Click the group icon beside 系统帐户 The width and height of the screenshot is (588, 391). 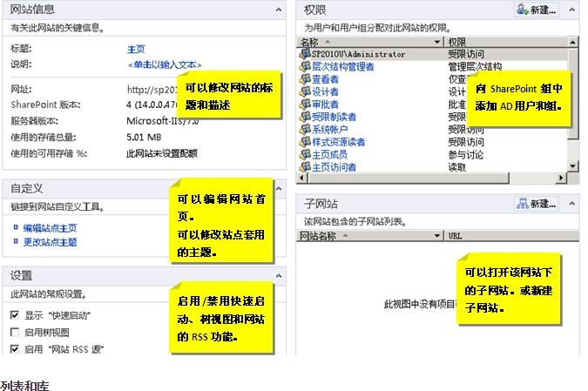click(305, 129)
